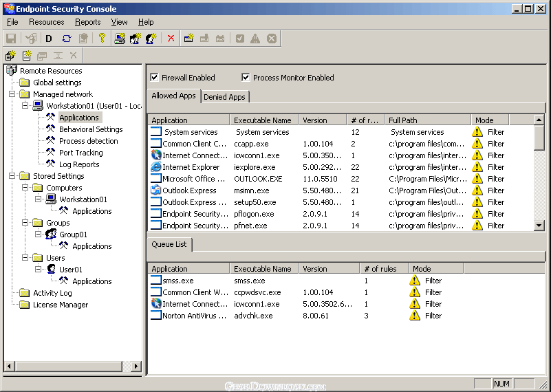Collapse the Workstation01 (User01) node under Managed network

25,105
